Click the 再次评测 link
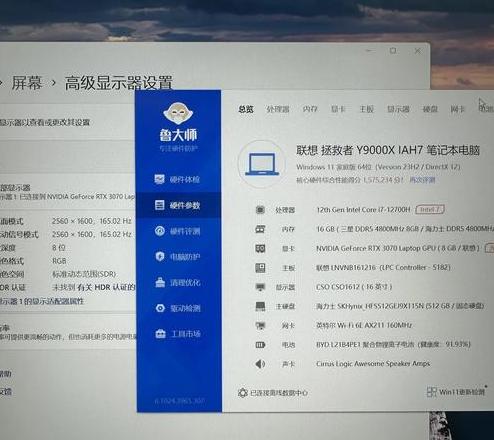 (x=422, y=180)
